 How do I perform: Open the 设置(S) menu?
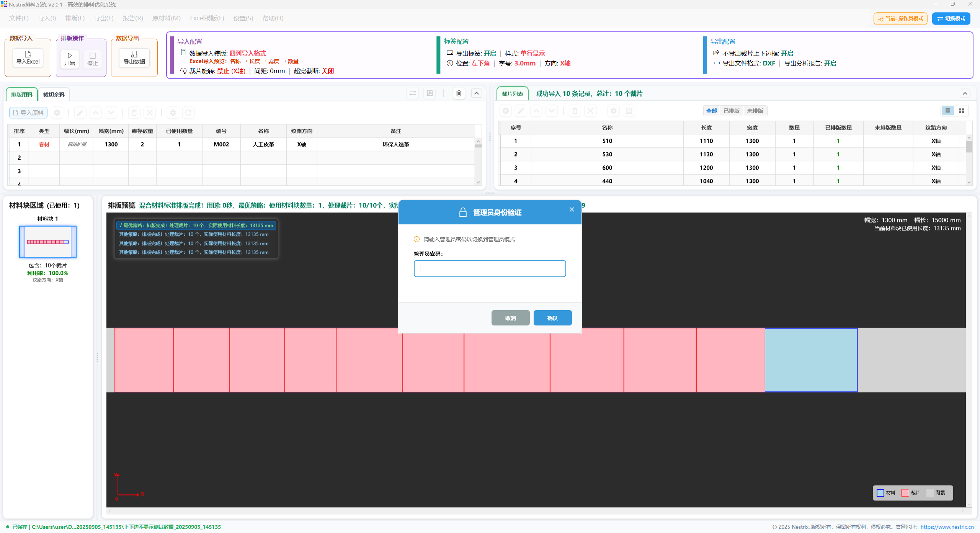click(x=243, y=18)
